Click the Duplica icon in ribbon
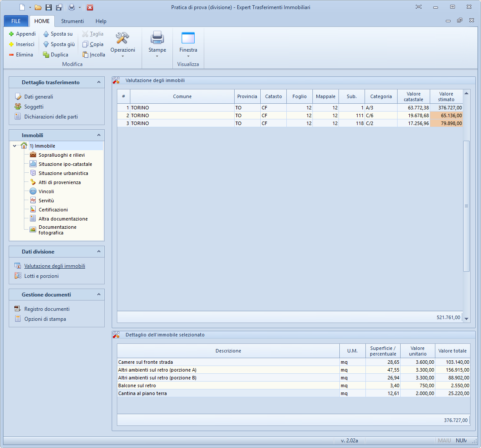481x448 pixels. 46,55
